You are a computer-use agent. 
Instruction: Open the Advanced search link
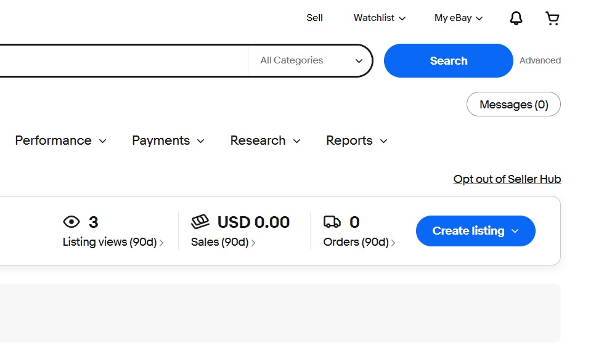pos(540,60)
